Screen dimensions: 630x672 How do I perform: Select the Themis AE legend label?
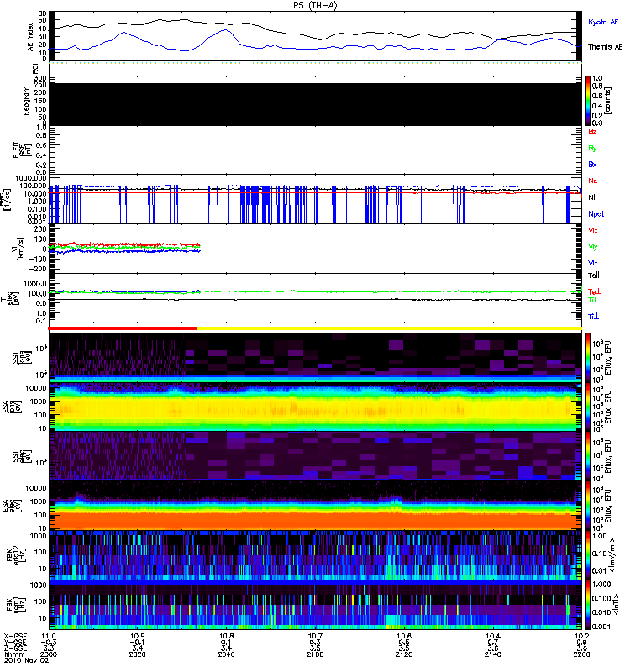click(605, 47)
